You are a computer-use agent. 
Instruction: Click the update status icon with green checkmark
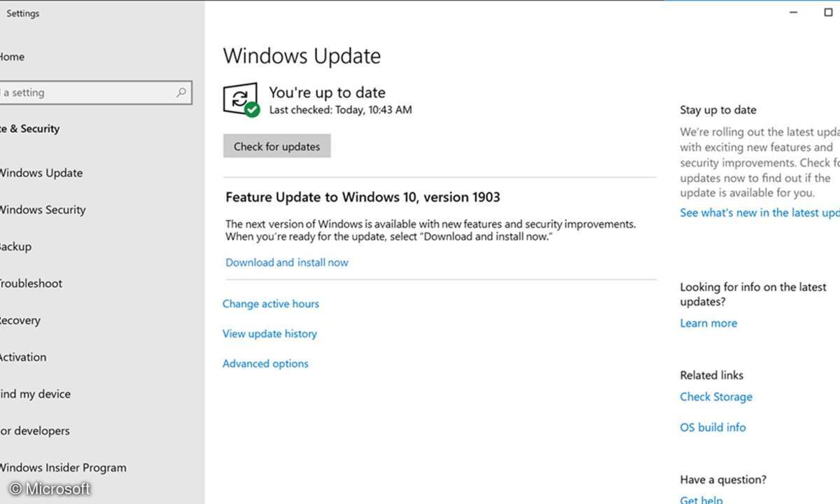coord(241,100)
